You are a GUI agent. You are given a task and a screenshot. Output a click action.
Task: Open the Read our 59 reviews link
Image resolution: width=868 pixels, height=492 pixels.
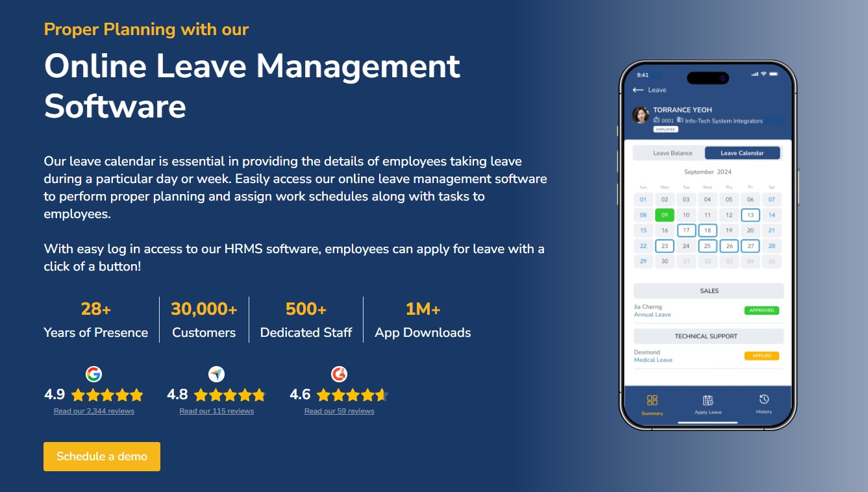pos(338,411)
